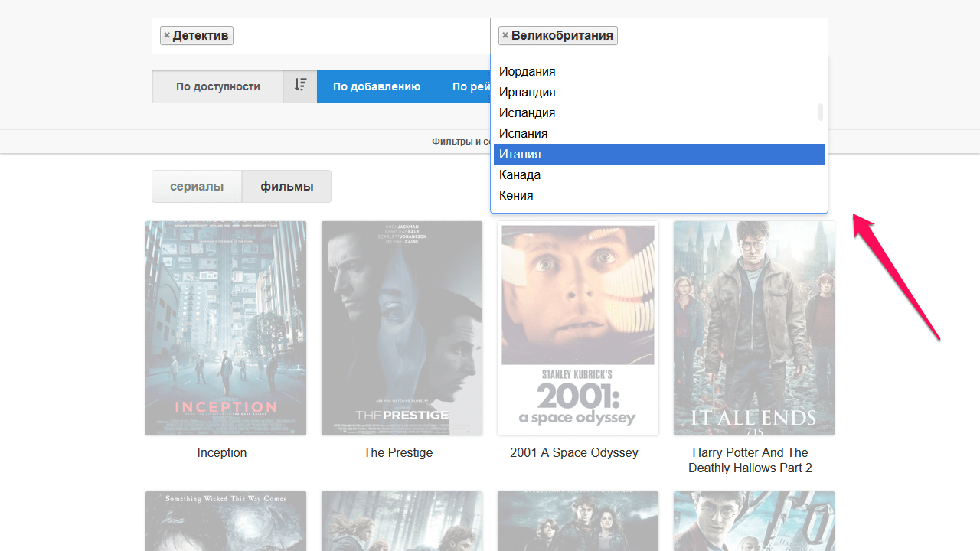Remove the Детектив genre tag
980x551 pixels.
point(166,35)
